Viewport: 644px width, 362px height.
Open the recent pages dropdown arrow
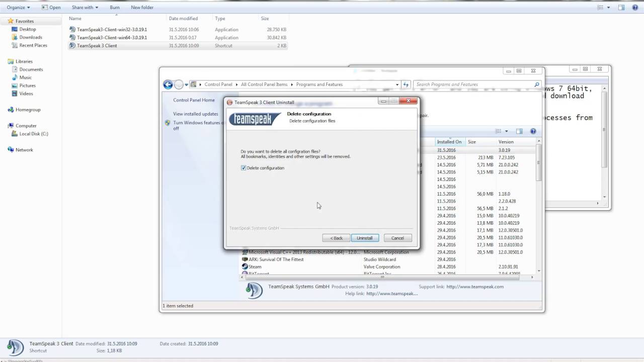coord(186,84)
